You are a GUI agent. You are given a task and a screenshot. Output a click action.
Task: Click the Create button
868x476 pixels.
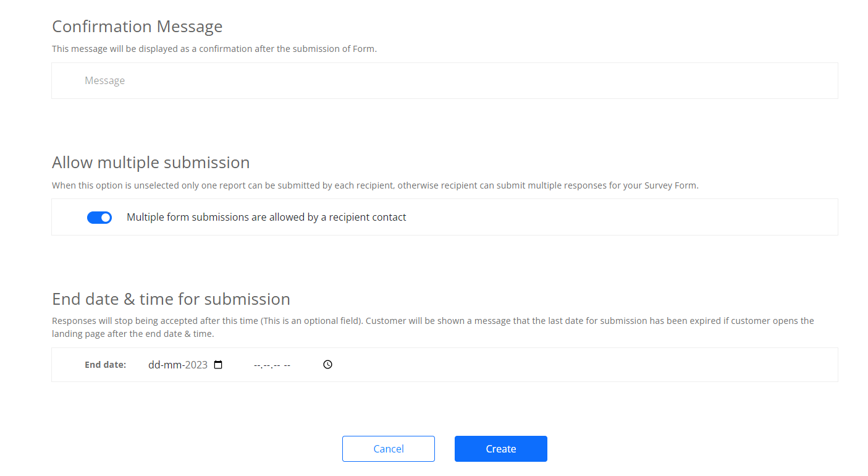click(501, 449)
